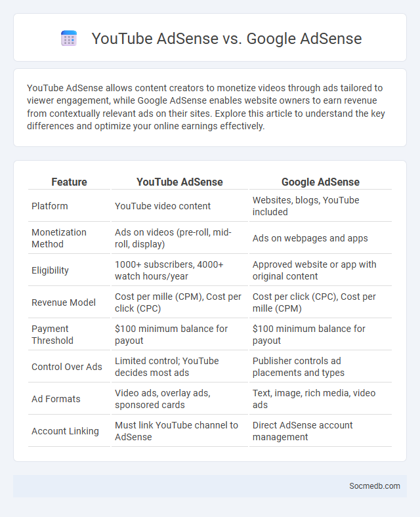Click the 'Account Linking' row label

point(65,431)
